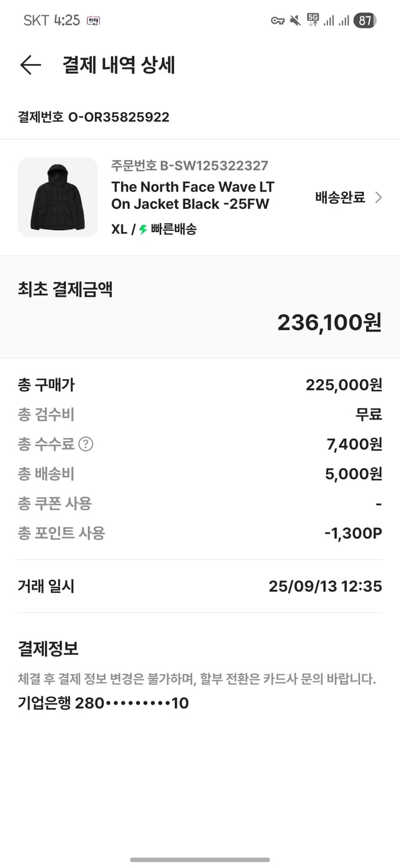This screenshot has height=868, width=400.
Task: Click the 핫딜 badge beside the clock
Action: click(92, 19)
